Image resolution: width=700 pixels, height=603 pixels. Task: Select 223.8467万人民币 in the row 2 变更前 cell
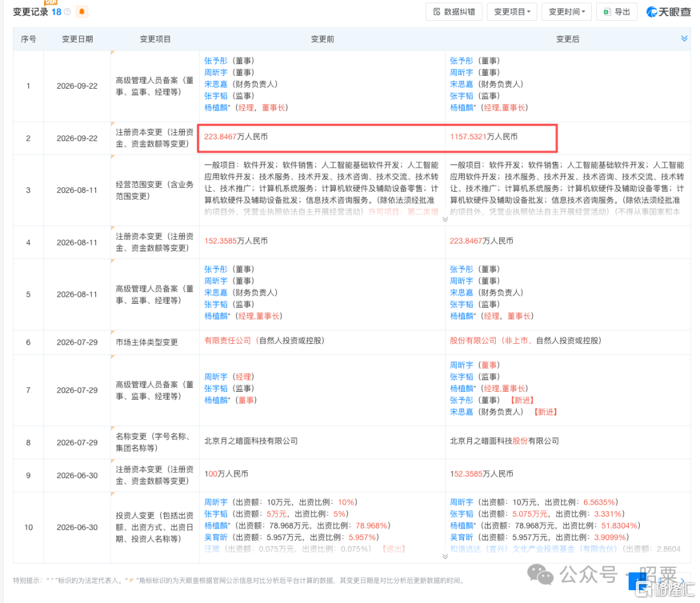(236, 137)
